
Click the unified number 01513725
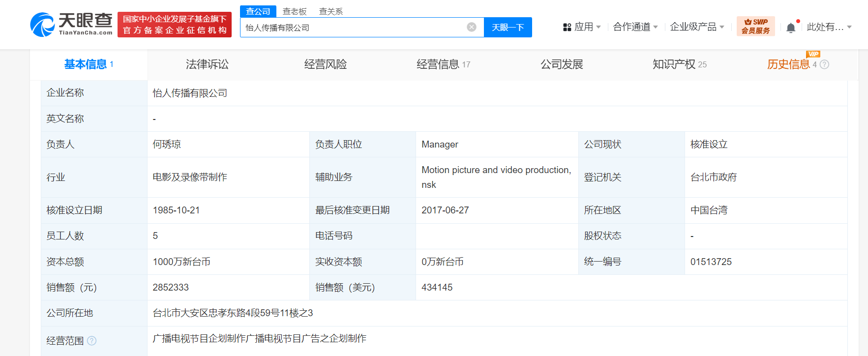click(711, 262)
